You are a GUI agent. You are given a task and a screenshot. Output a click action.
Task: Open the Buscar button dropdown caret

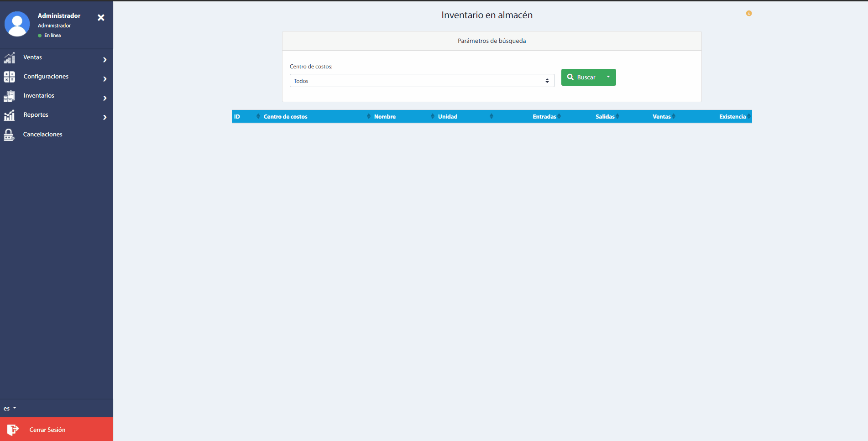click(608, 77)
